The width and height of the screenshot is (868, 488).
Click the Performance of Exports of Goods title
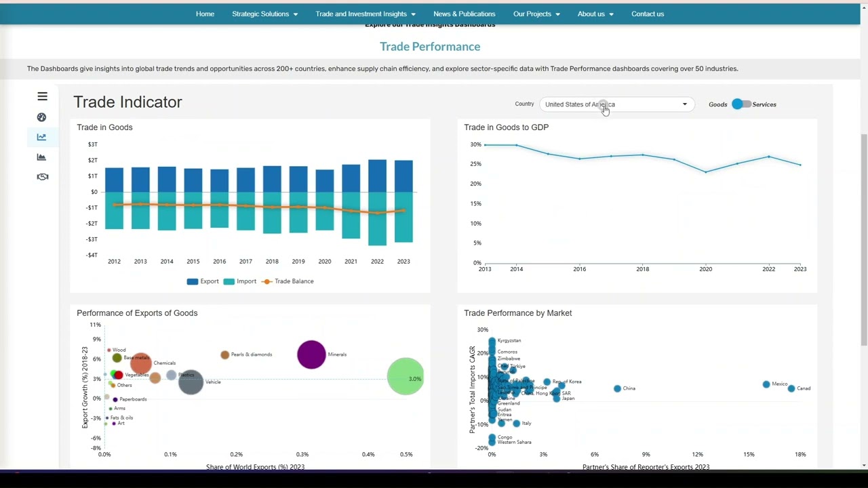(137, 312)
